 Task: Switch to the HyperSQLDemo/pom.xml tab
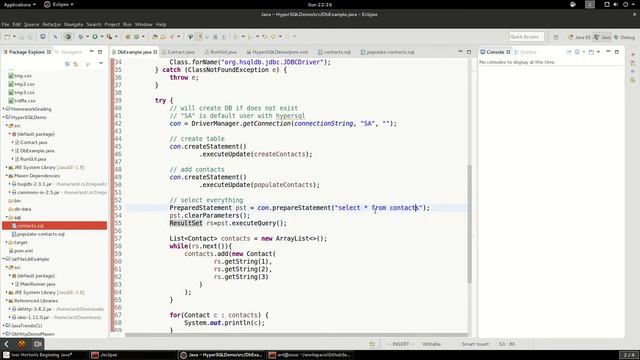277,52
